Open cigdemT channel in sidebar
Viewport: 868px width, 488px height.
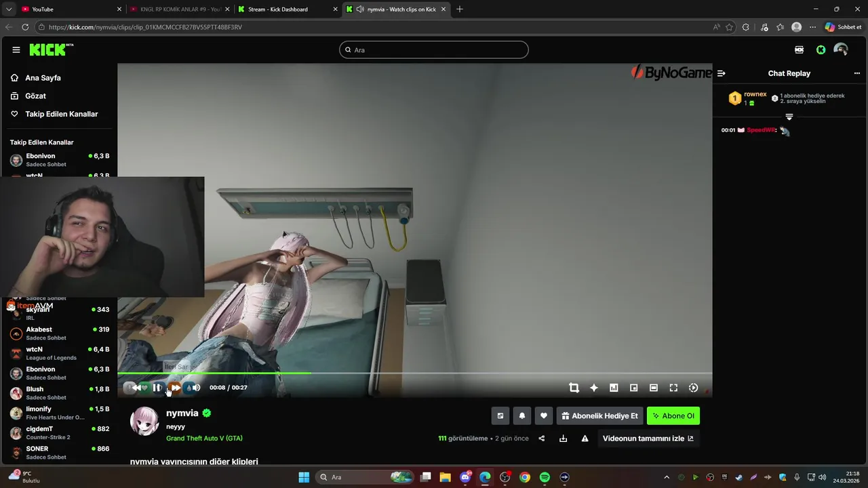(x=60, y=432)
